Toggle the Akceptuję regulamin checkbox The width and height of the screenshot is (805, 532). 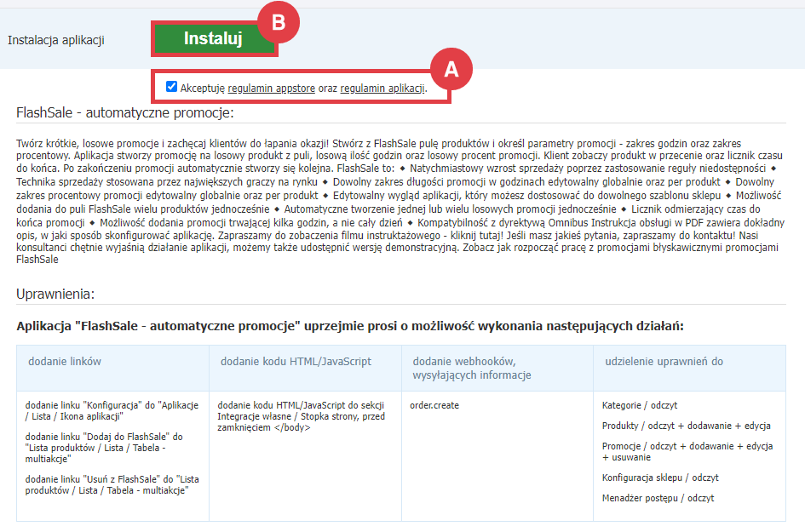pyautogui.click(x=172, y=87)
